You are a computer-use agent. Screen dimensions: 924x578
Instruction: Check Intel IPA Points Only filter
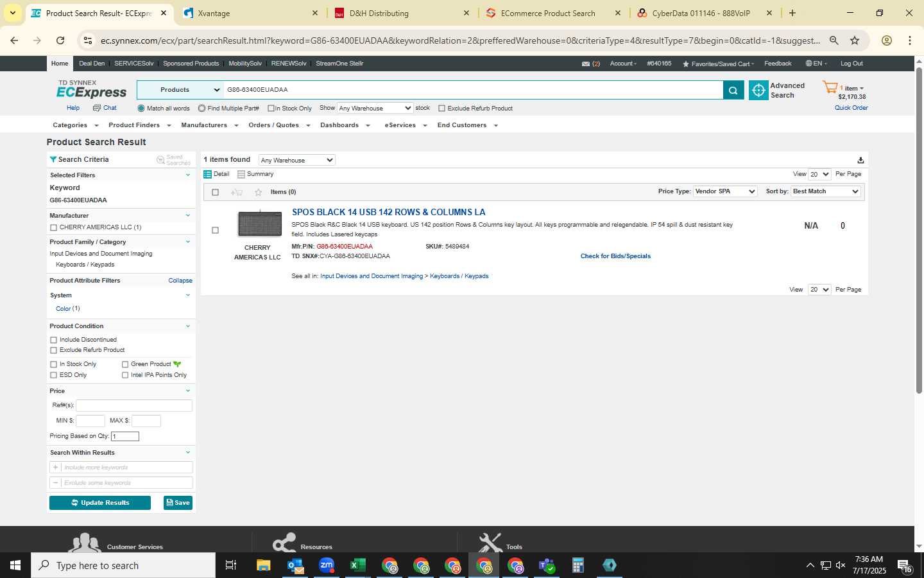coord(125,375)
